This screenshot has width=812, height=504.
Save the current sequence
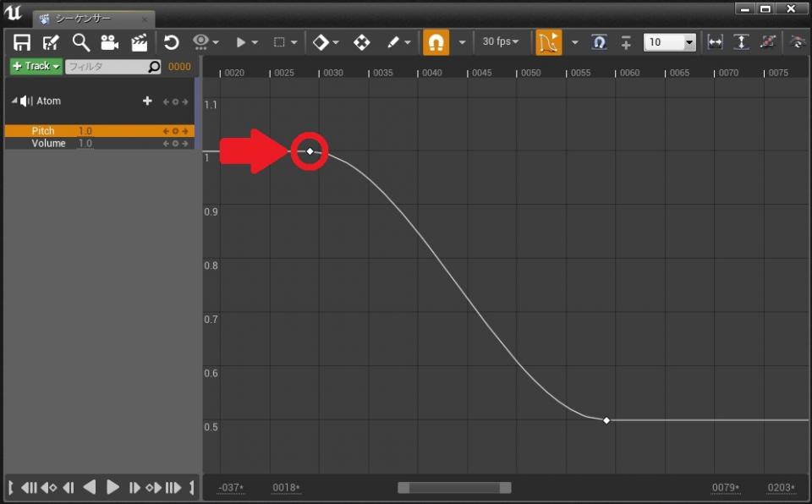(x=21, y=41)
